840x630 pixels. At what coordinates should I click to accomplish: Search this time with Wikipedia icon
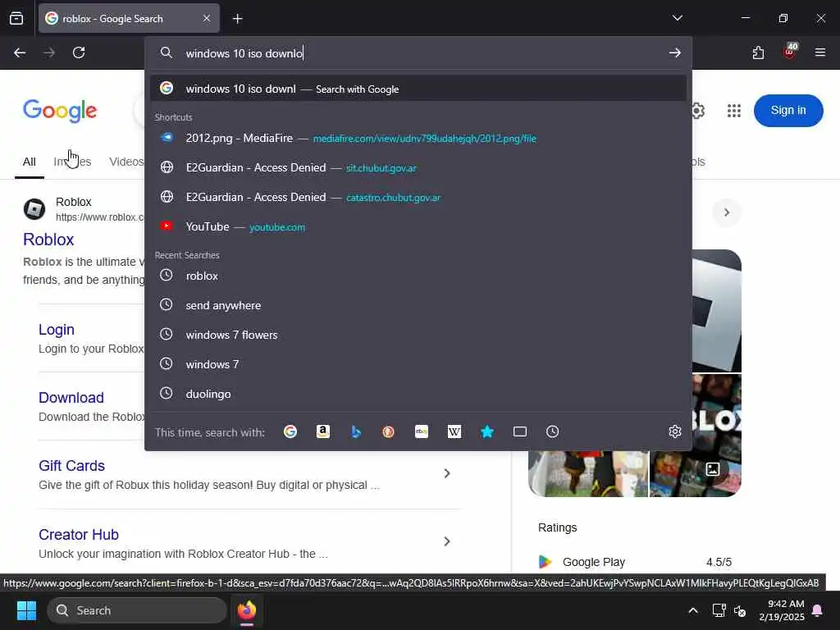(454, 431)
